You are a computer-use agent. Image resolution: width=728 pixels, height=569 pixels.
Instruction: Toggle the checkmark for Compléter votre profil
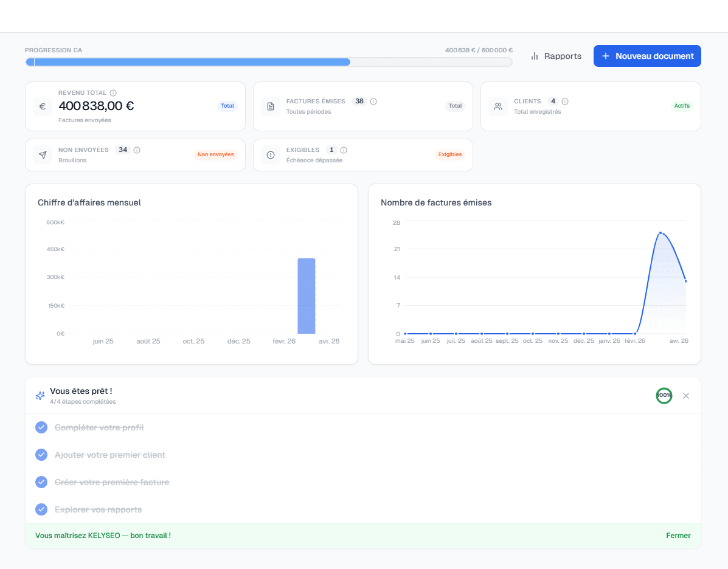coord(41,427)
